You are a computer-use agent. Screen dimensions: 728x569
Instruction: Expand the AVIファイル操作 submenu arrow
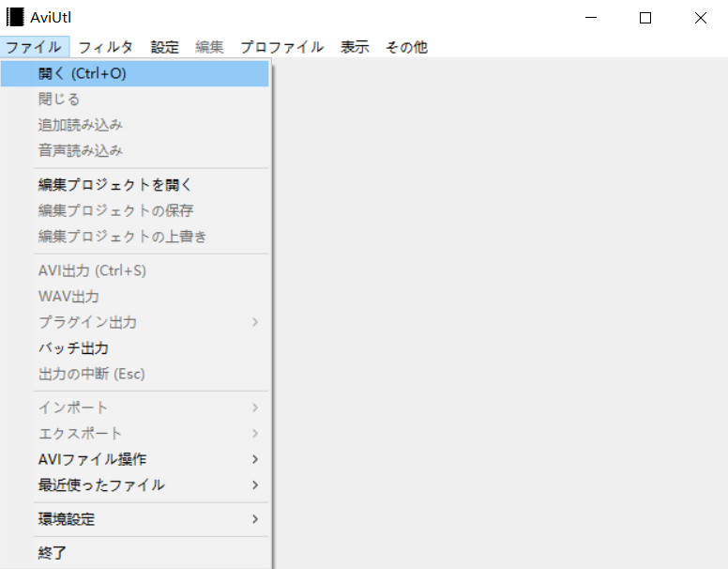pyautogui.click(x=255, y=459)
